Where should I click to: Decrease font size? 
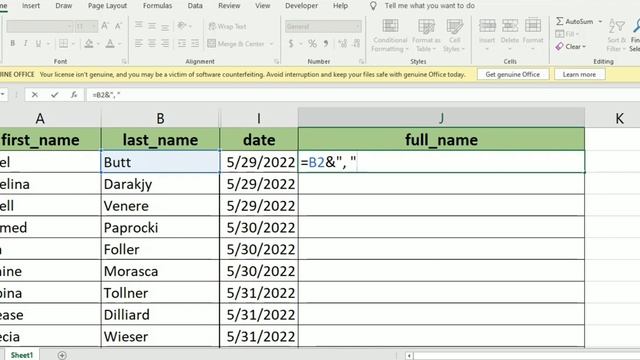tap(118, 27)
